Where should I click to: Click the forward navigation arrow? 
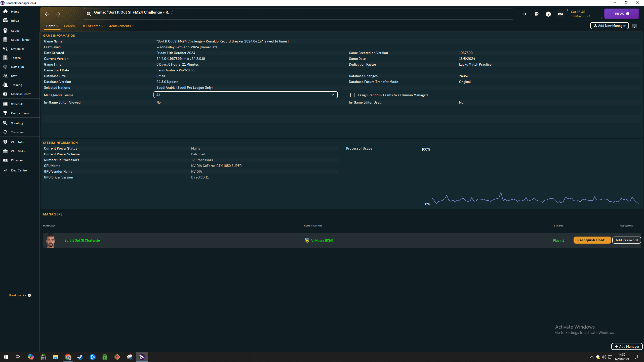pos(58,14)
